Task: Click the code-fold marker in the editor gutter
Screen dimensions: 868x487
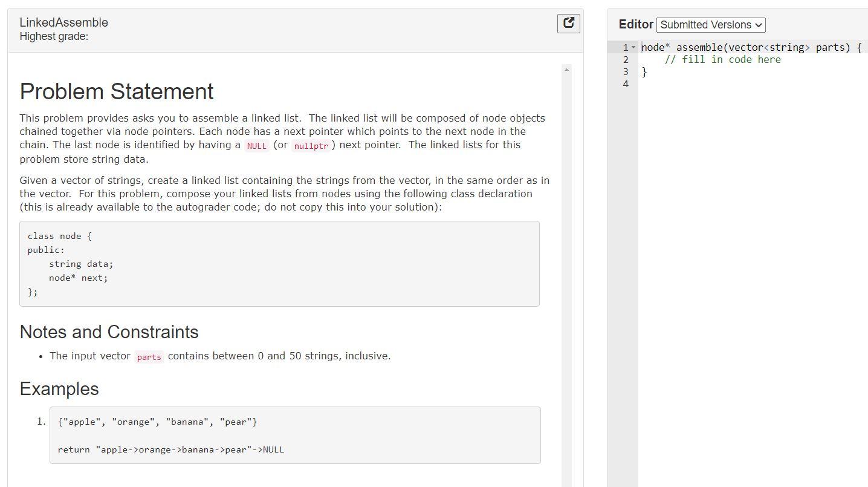Action: pyautogui.click(x=633, y=47)
